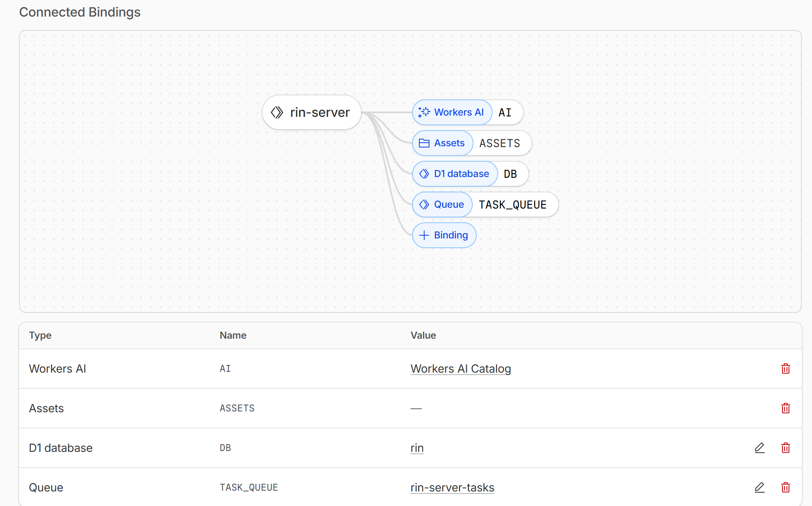Screen dimensions: 812x506
Task: Click the DB name cell in table
Action: tap(225, 448)
